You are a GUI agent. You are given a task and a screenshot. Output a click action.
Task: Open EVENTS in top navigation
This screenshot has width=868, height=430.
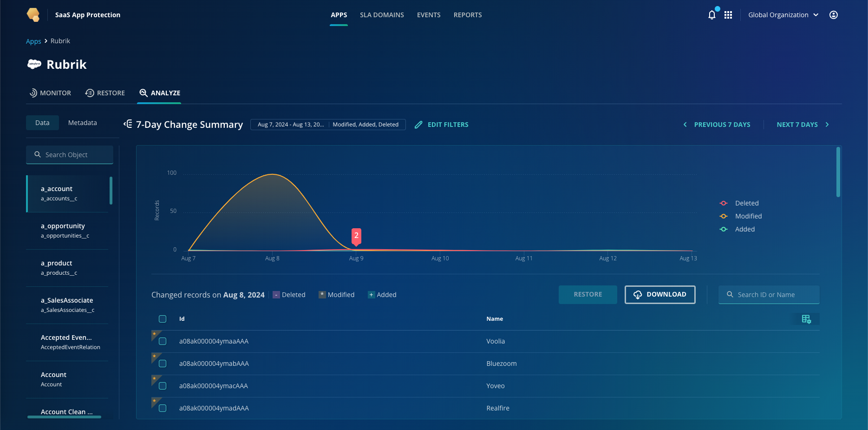coord(429,15)
